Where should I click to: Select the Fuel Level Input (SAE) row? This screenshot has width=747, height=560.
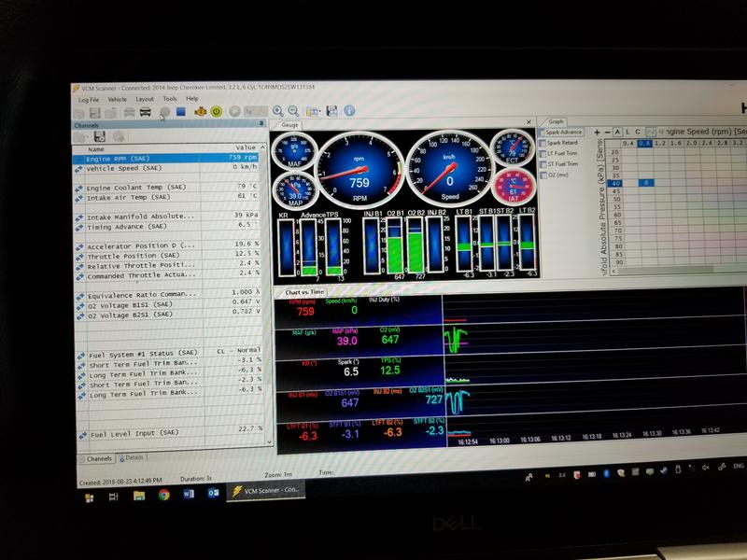[170, 432]
